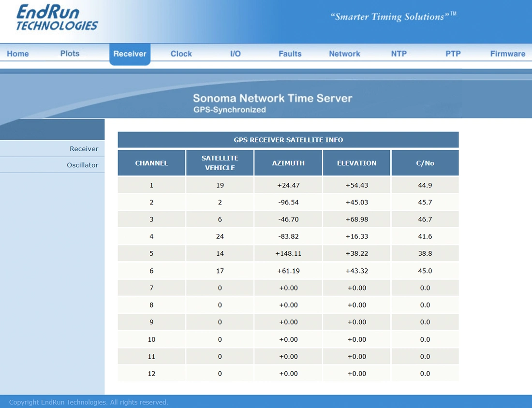Select elevation value +45.03

point(356,202)
